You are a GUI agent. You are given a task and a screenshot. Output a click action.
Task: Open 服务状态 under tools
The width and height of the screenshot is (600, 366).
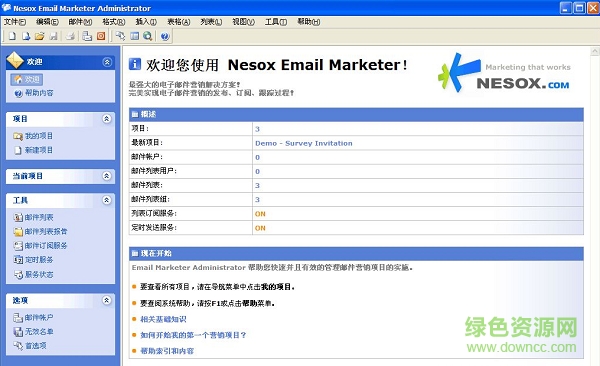[x=39, y=274]
